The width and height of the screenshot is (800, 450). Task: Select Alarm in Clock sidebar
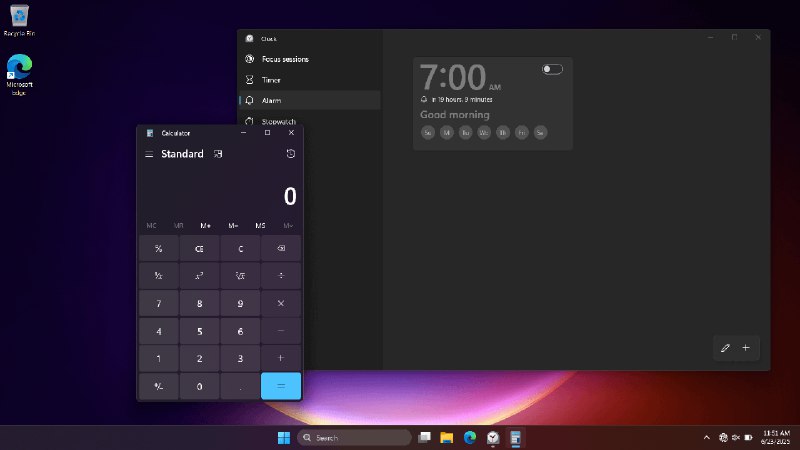pos(310,101)
